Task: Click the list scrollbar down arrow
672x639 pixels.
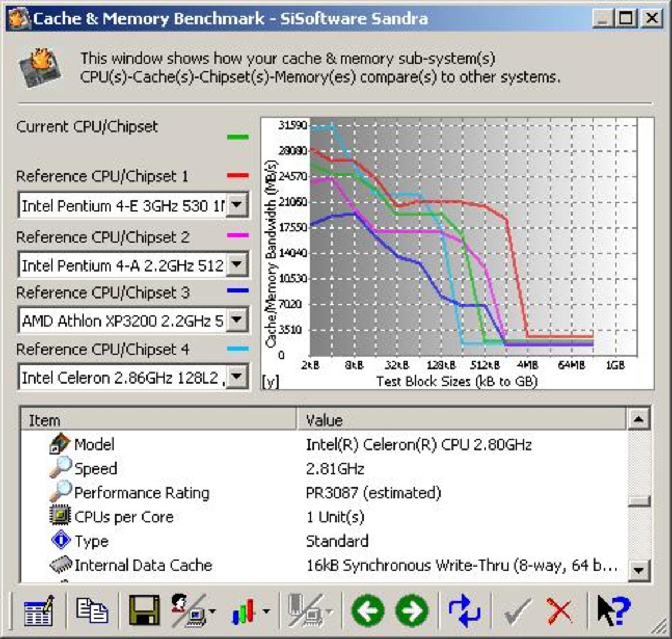Action: (639, 570)
